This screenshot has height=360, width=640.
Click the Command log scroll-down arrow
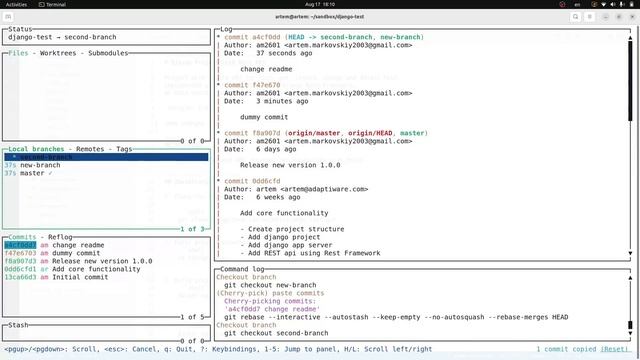(x=630, y=333)
